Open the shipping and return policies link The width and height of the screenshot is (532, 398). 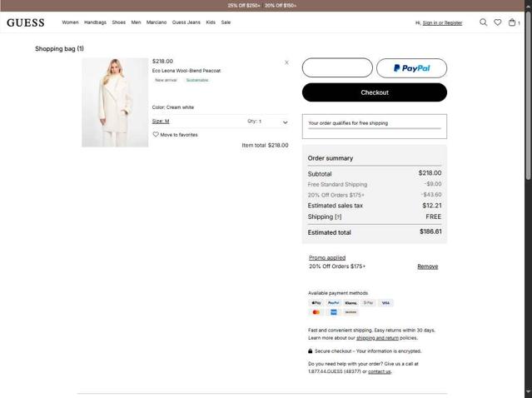pyautogui.click(x=377, y=338)
